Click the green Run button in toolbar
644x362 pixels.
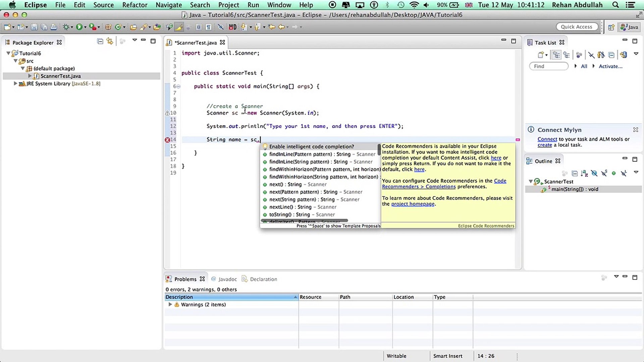(x=79, y=27)
